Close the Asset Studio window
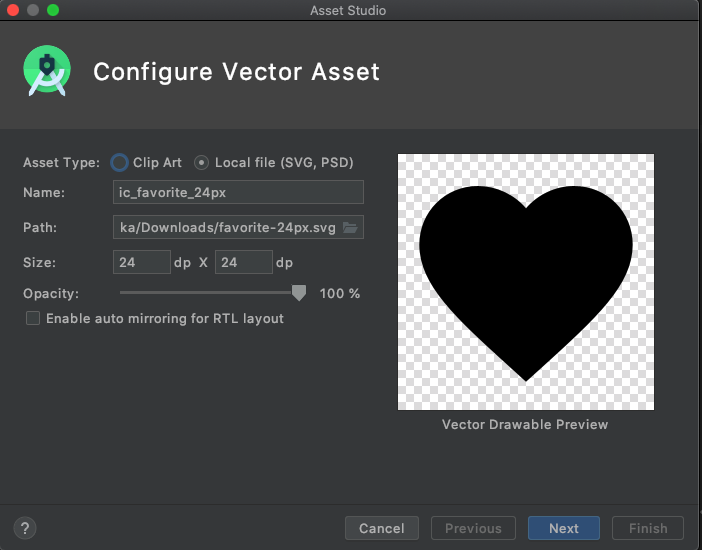702x550 pixels. coord(13,10)
